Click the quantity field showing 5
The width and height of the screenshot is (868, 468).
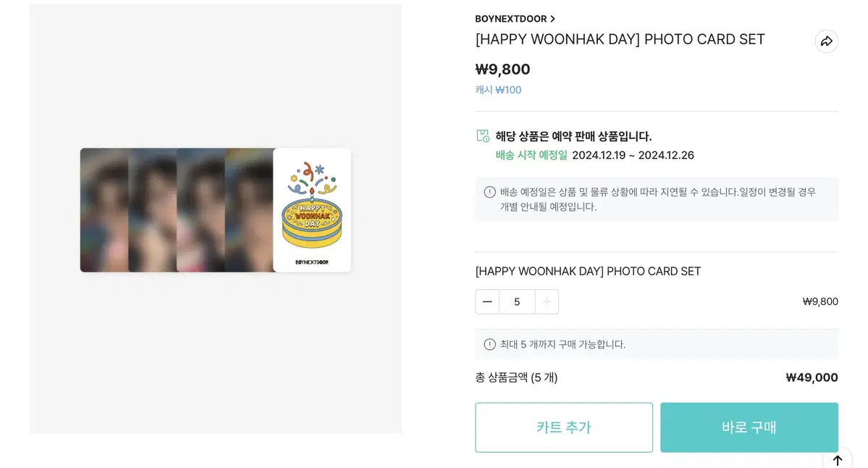pos(517,302)
